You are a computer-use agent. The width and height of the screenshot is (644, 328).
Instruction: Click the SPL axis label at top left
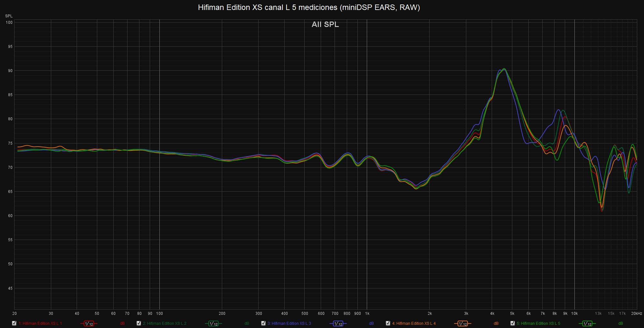(x=9, y=16)
